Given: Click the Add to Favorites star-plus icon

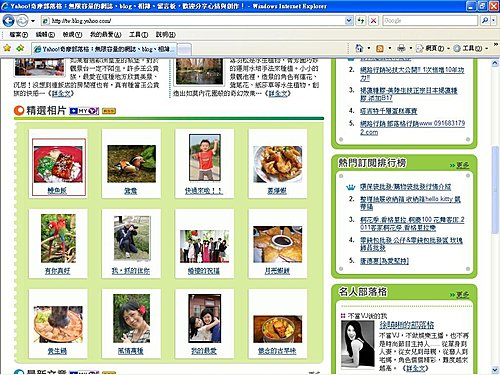Looking at the screenshot, I should point(20,48).
